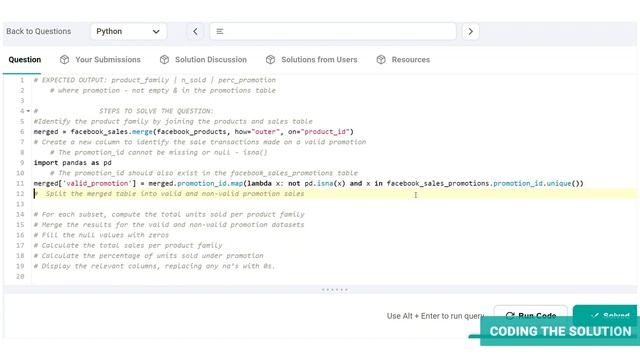This screenshot has width=640, height=360.
Task: Go back to the questions list
Action: pyautogui.click(x=38, y=31)
